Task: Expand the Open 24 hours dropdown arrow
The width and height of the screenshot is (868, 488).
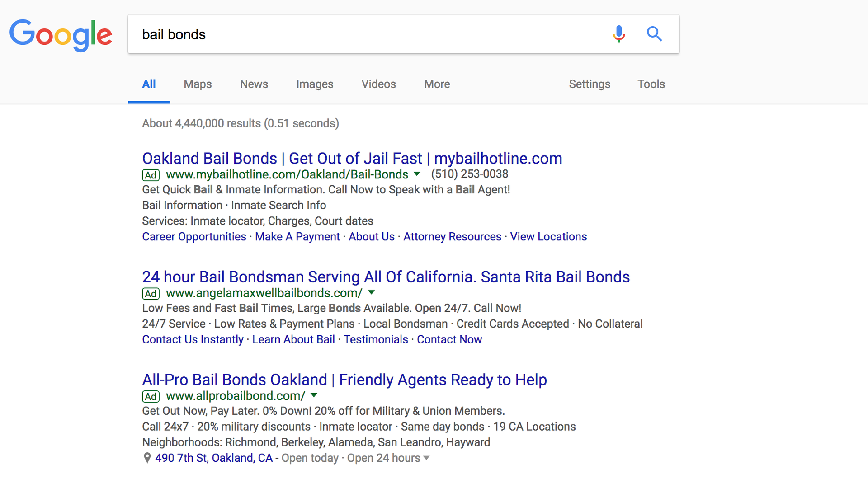Action: (x=427, y=458)
